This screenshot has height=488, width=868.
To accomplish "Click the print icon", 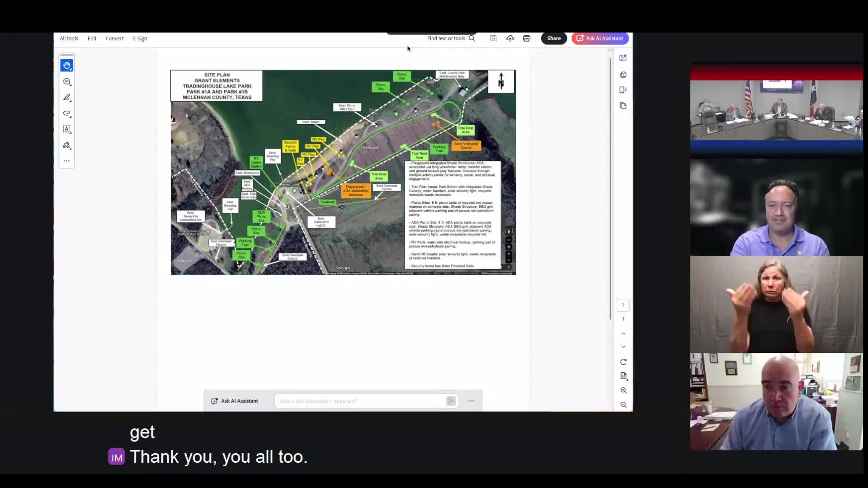I will (x=527, y=38).
